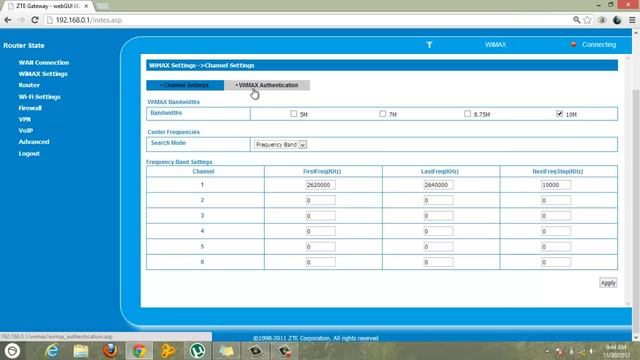Open the sticky notes taskbar icon
Viewport: 640px width, 360px height.
227,351
